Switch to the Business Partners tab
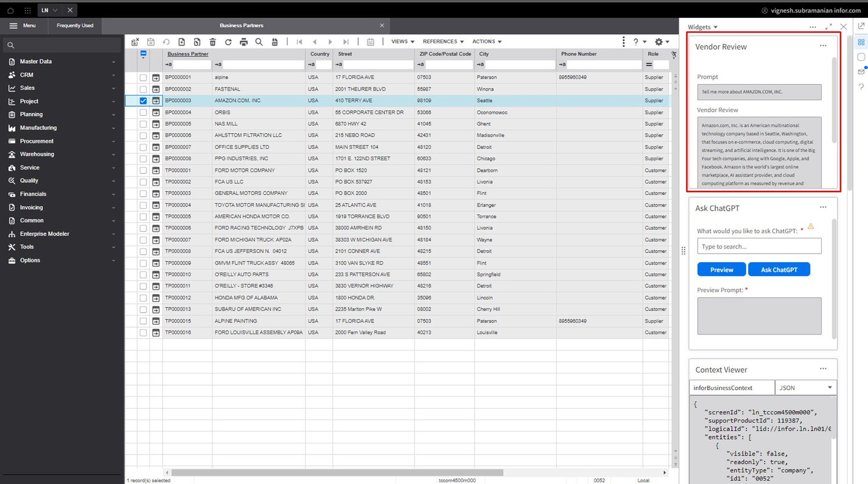The height and width of the screenshot is (484, 868). pyautogui.click(x=241, y=25)
